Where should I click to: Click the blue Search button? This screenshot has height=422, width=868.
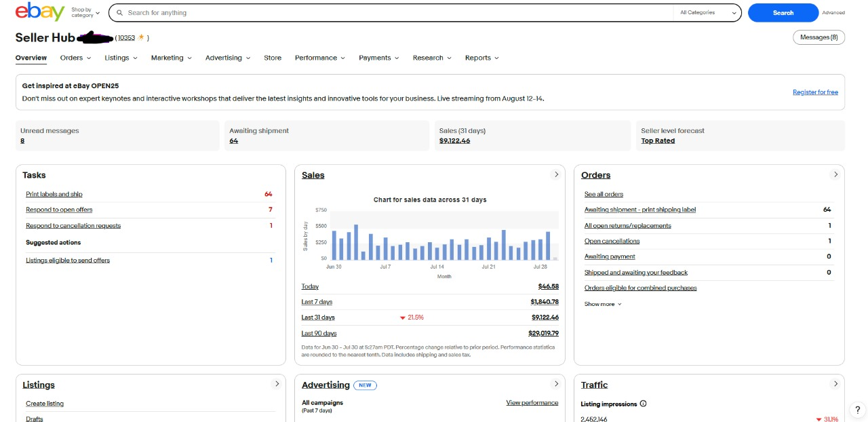(783, 13)
